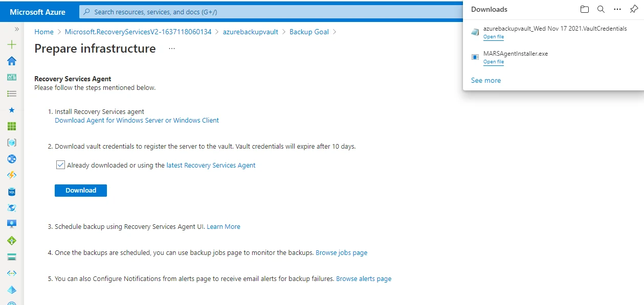The height and width of the screenshot is (305, 644).
Task: Click the search downloads magnifier icon
Action: tap(601, 9)
